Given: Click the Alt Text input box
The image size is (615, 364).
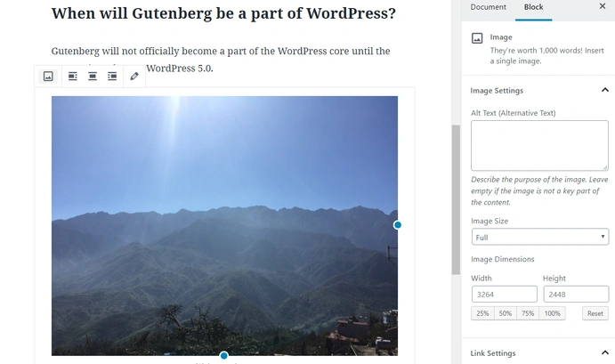Looking at the screenshot, I should [x=539, y=146].
